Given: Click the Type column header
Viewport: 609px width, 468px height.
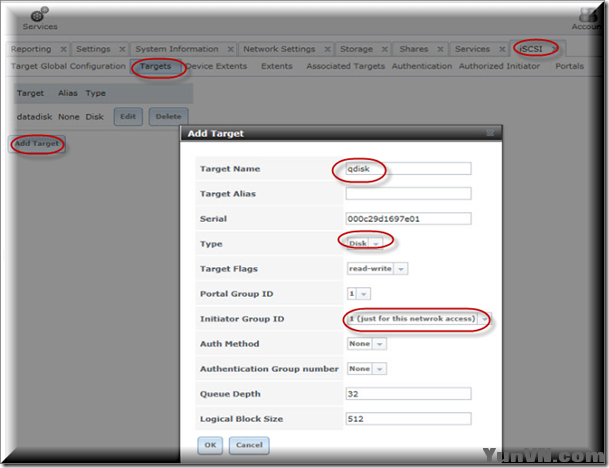Looking at the screenshot, I should click(96, 93).
